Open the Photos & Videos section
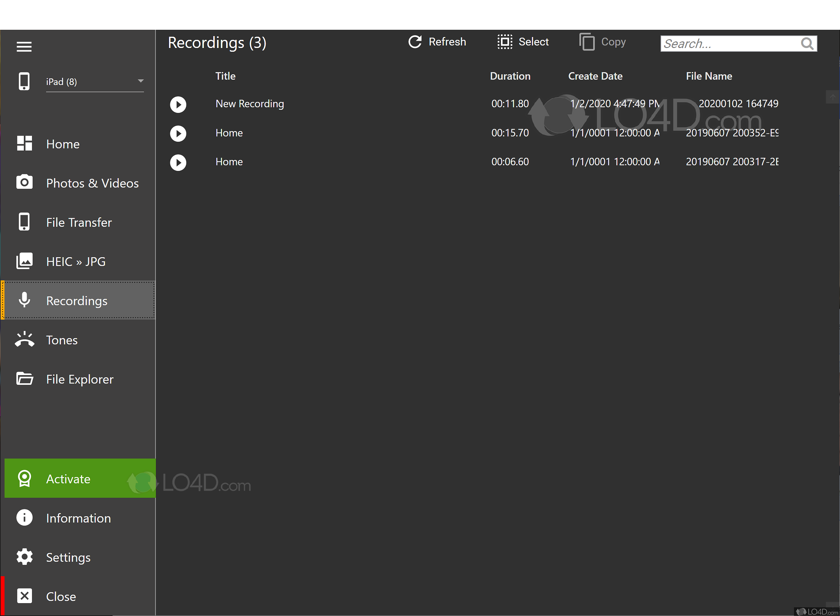The image size is (840, 616). click(x=92, y=183)
